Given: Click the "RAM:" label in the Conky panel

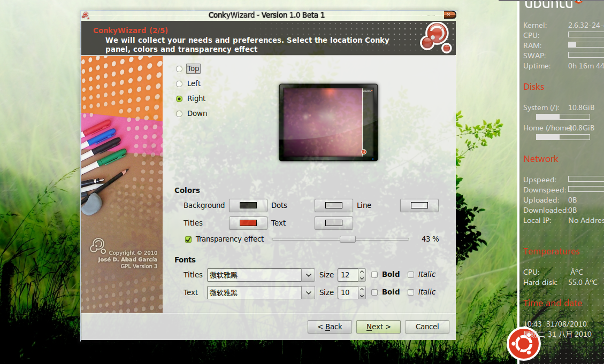Looking at the screenshot, I should tap(532, 45).
